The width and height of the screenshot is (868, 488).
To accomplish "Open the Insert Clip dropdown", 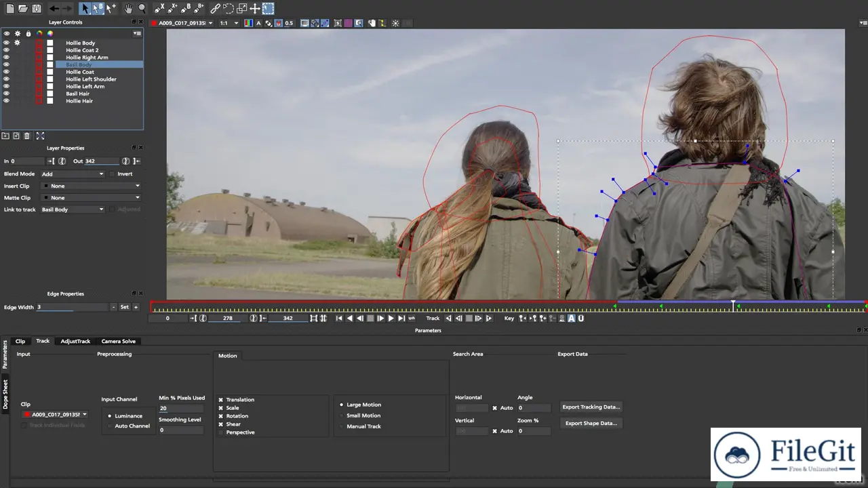I will pyautogui.click(x=91, y=186).
